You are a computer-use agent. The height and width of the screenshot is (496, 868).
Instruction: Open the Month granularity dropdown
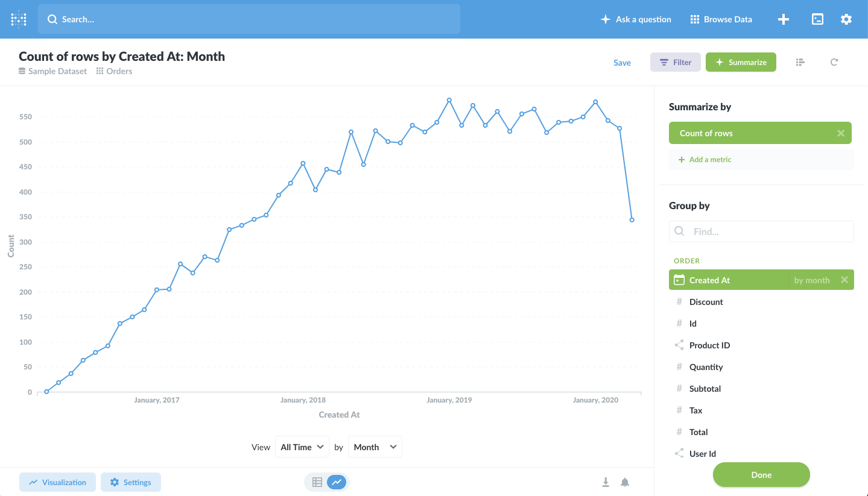375,447
